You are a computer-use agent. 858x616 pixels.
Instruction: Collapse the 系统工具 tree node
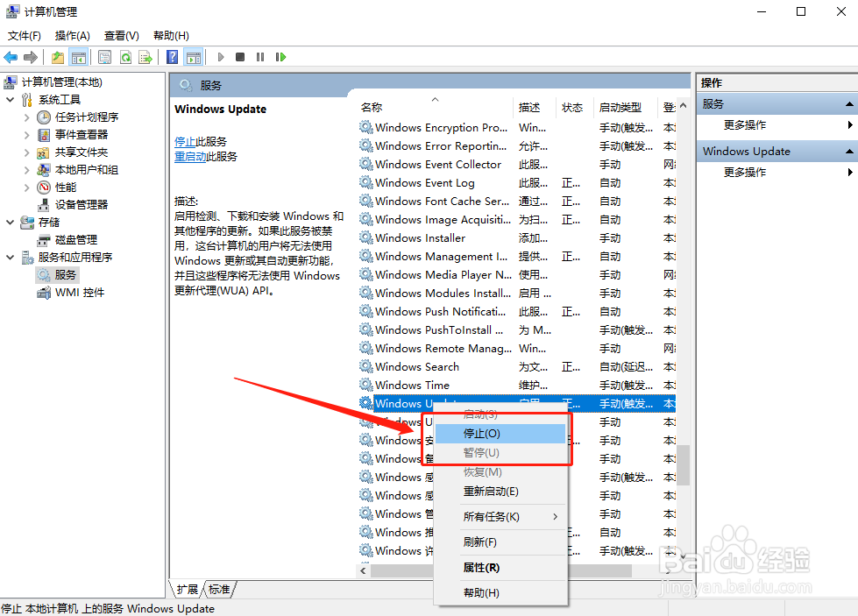[10, 100]
